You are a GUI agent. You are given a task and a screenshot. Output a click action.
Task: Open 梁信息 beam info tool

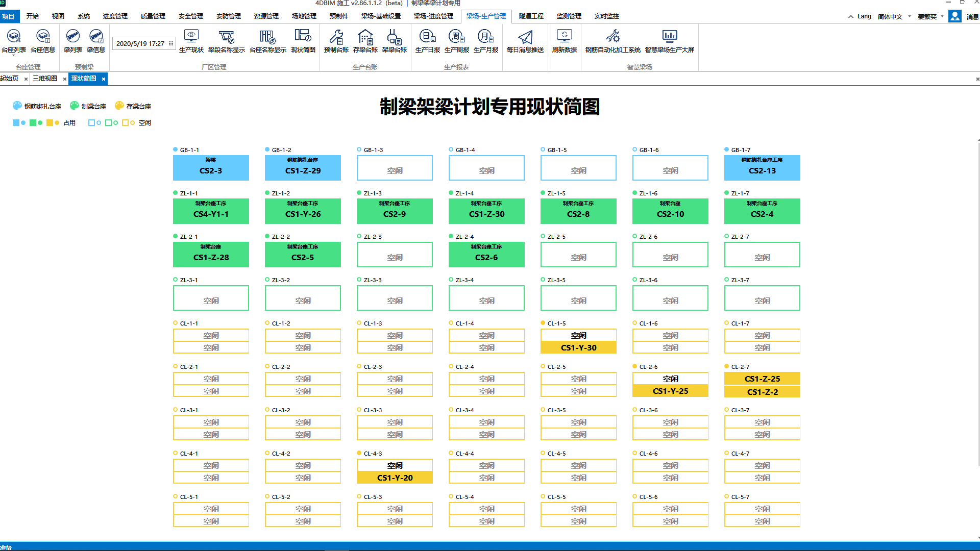(x=96, y=41)
